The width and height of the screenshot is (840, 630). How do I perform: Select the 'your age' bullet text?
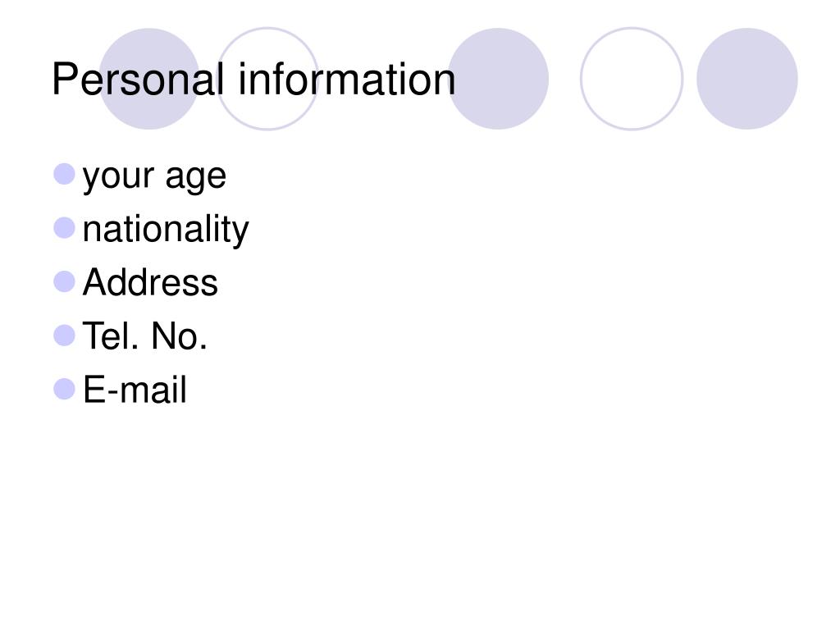pyautogui.click(x=154, y=177)
